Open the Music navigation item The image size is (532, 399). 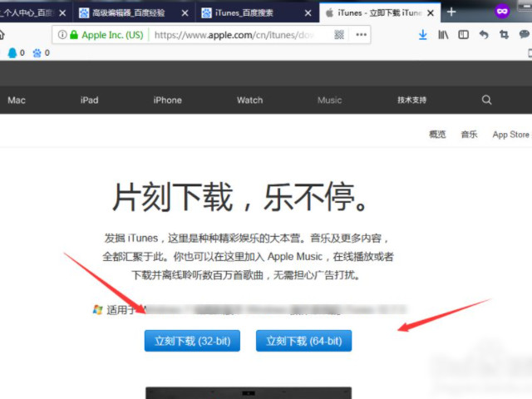pos(329,100)
